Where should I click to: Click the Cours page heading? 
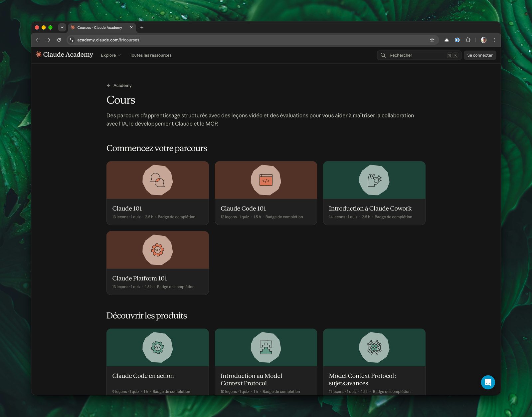[121, 100]
